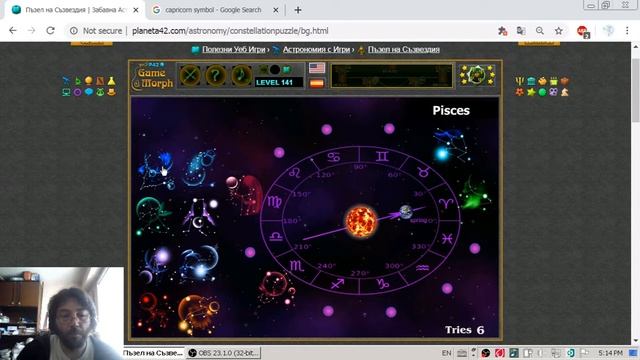Screen dimensions: 640x360
Task: Click the blue telescope icon on left panel
Action: point(66,81)
